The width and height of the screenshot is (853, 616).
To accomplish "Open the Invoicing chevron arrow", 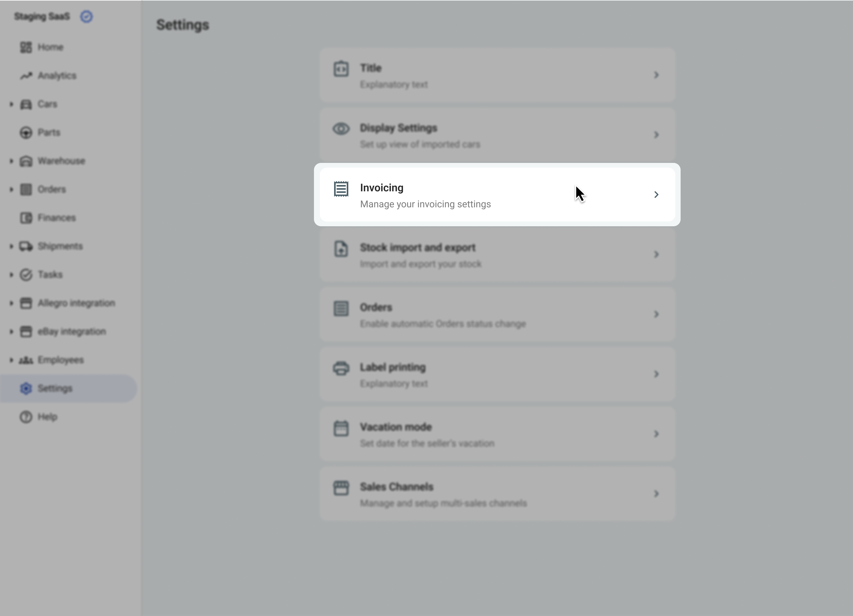I will (x=656, y=194).
